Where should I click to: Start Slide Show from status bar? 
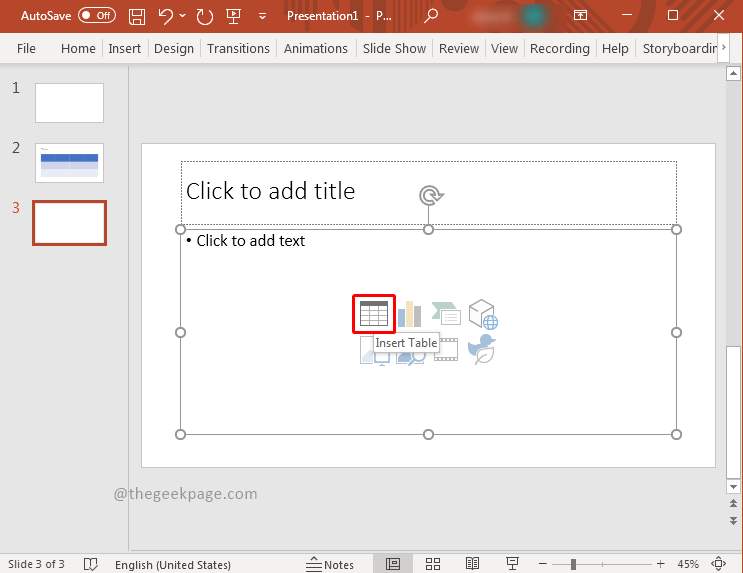pyautogui.click(x=512, y=564)
